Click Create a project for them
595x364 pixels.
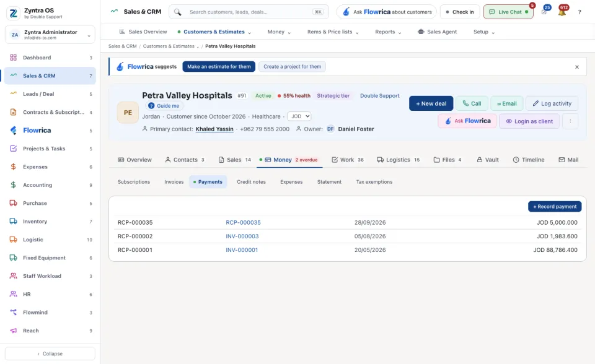click(x=292, y=67)
